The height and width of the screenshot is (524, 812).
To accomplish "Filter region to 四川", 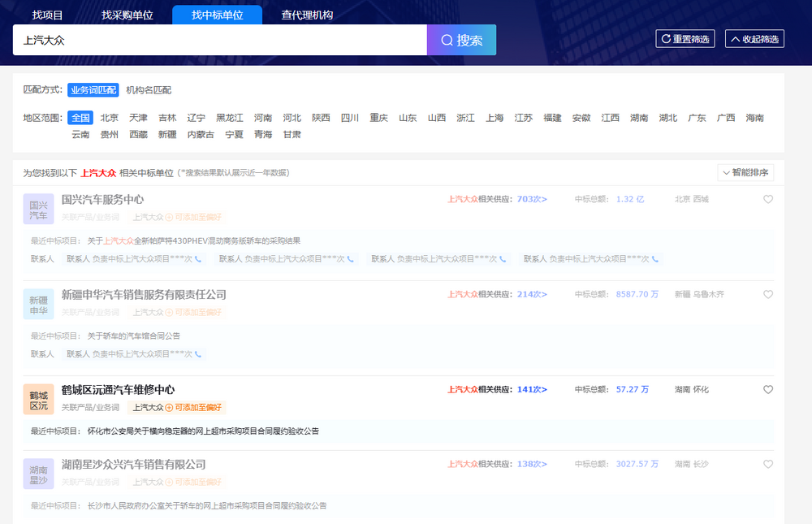I will [x=349, y=118].
